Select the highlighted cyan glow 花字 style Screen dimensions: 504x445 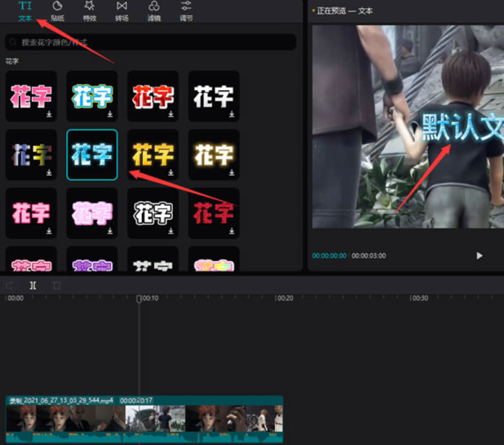tap(92, 155)
